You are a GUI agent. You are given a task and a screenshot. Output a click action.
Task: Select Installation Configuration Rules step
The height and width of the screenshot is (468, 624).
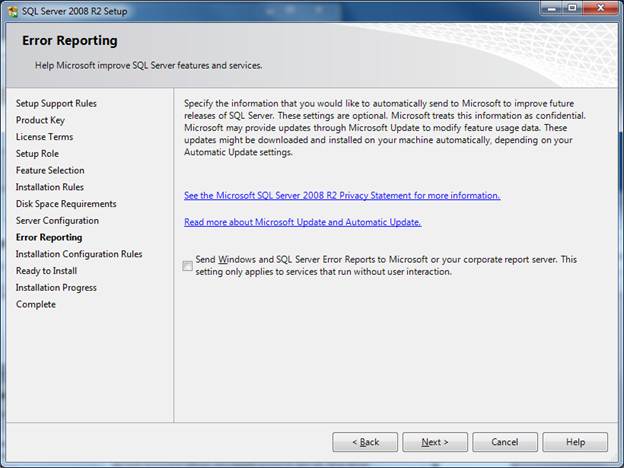pos(79,254)
